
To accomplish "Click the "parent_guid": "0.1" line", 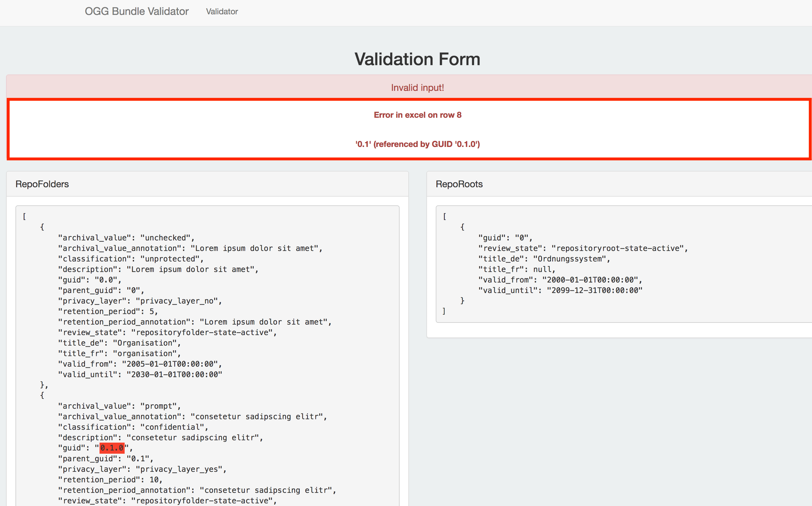I will (x=106, y=458).
